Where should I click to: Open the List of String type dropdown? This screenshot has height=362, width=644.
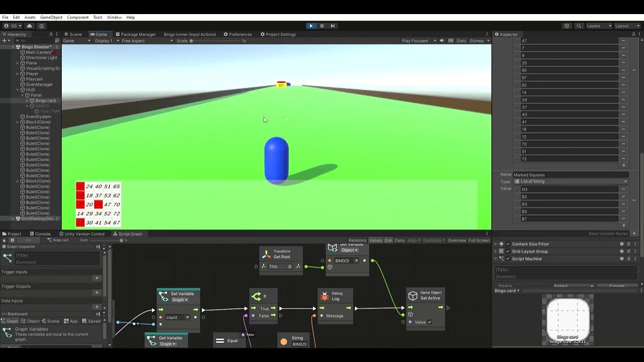[x=570, y=182]
